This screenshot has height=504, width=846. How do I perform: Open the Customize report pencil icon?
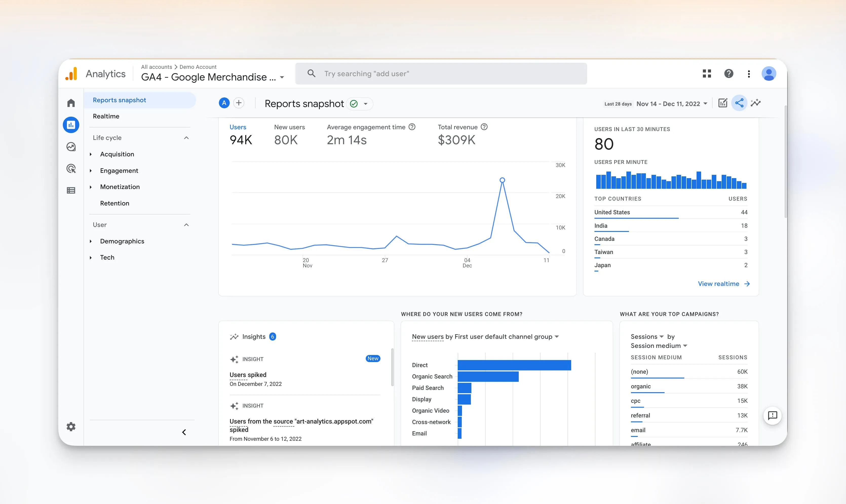point(723,103)
